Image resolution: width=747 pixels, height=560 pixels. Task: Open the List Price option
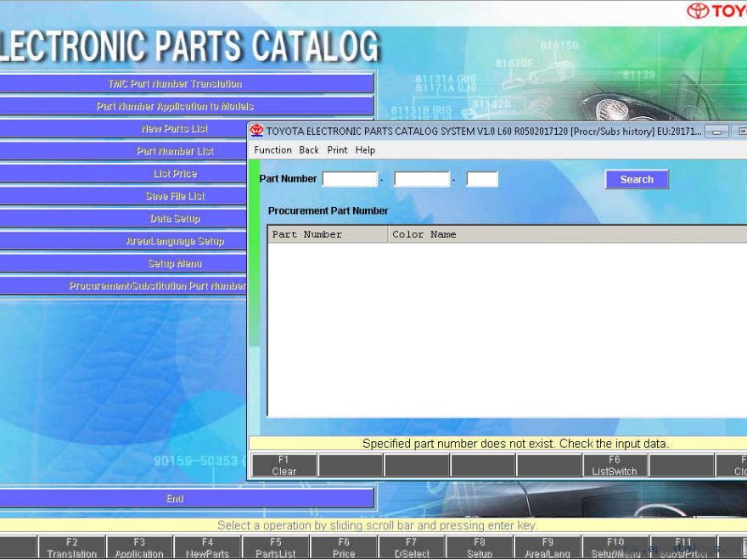(123, 173)
